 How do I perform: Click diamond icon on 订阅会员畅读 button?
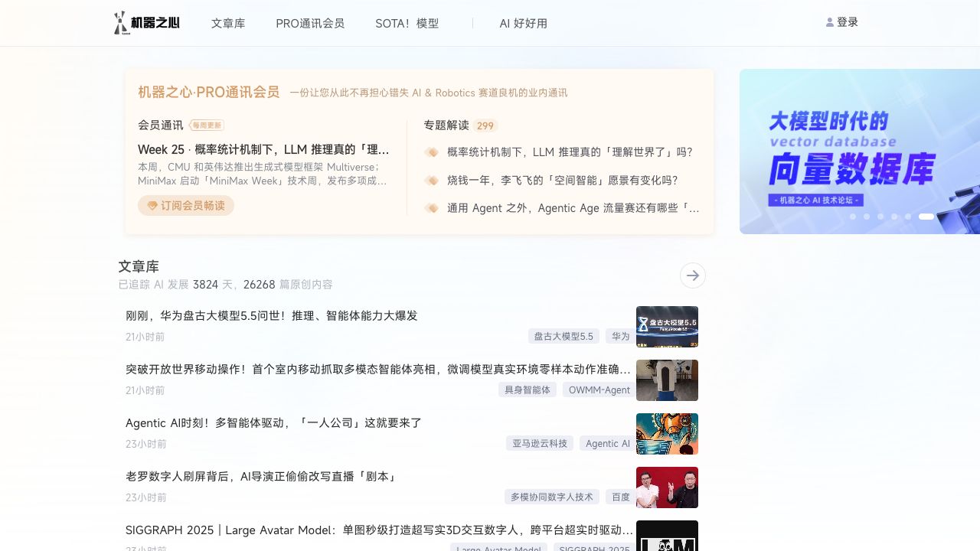point(152,206)
